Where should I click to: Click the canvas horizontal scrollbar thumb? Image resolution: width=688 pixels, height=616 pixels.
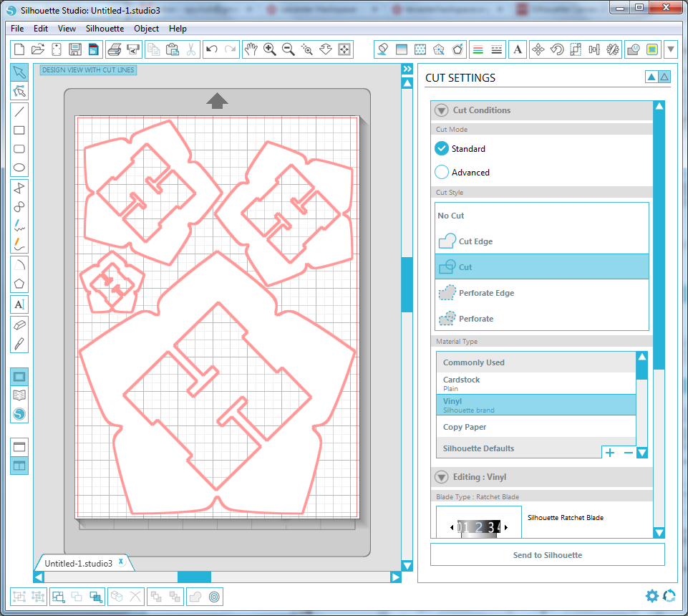pos(194,577)
